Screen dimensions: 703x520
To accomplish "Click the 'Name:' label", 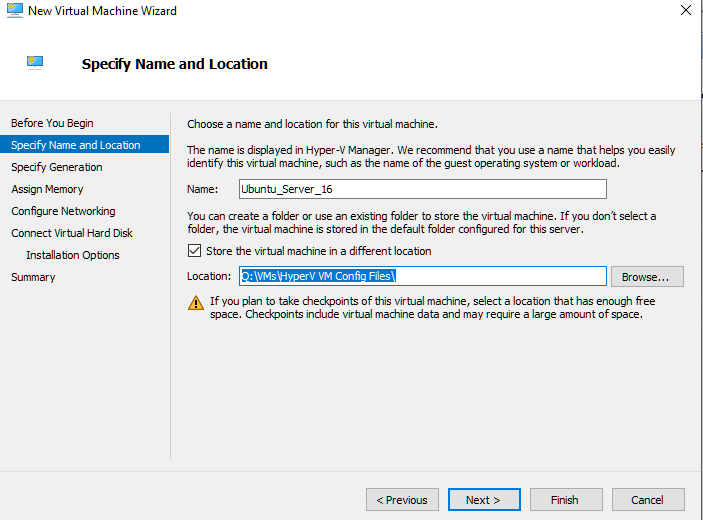I will pyautogui.click(x=202, y=189).
